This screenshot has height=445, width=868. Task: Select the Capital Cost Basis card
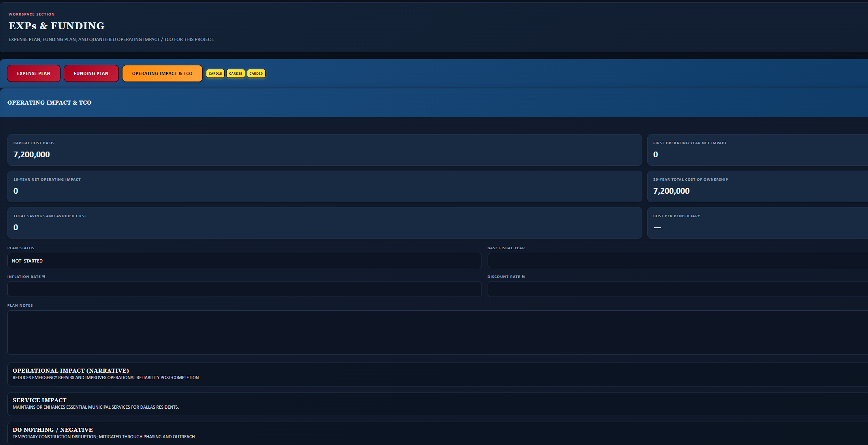click(x=325, y=150)
